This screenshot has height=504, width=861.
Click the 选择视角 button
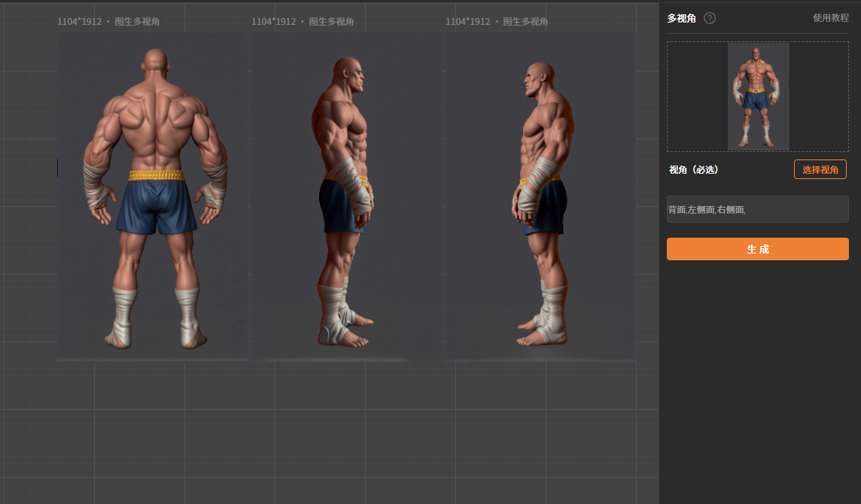coord(820,170)
